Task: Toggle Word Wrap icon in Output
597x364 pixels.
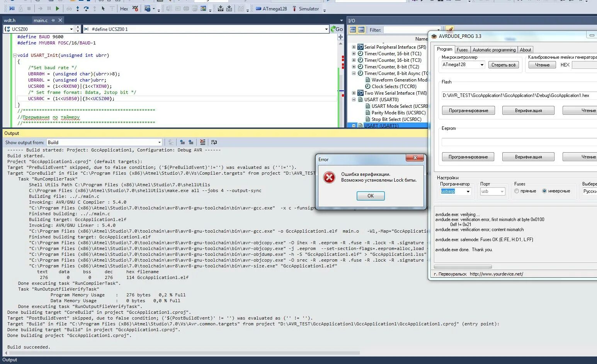Action: (214, 142)
